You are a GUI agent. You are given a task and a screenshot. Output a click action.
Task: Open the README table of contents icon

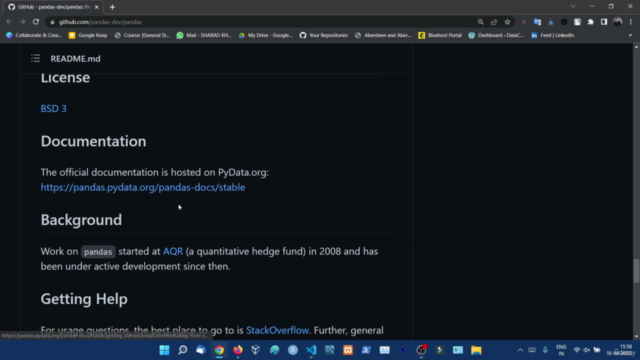pyautogui.click(x=36, y=58)
